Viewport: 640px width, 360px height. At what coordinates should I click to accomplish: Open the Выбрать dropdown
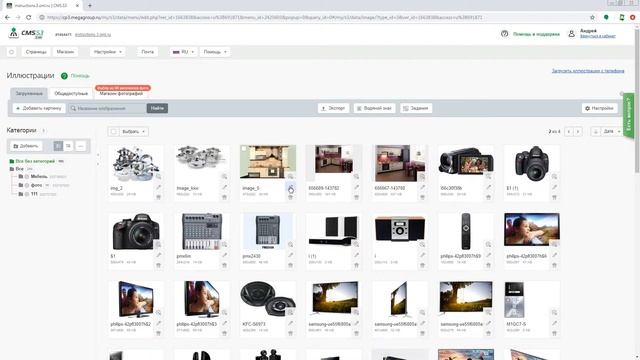point(133,131)
